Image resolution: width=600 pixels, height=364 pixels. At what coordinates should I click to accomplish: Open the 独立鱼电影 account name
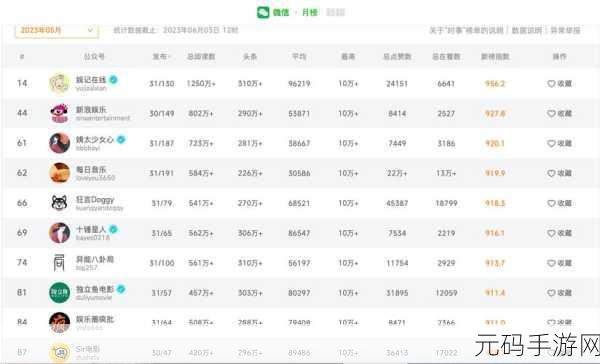[x=95, y=289]
